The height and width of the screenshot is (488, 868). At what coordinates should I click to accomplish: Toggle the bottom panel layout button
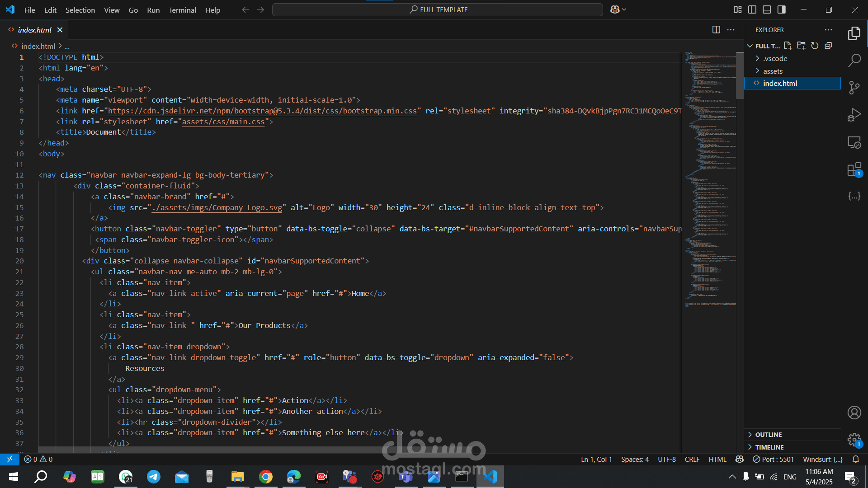(x=767, y=9)
